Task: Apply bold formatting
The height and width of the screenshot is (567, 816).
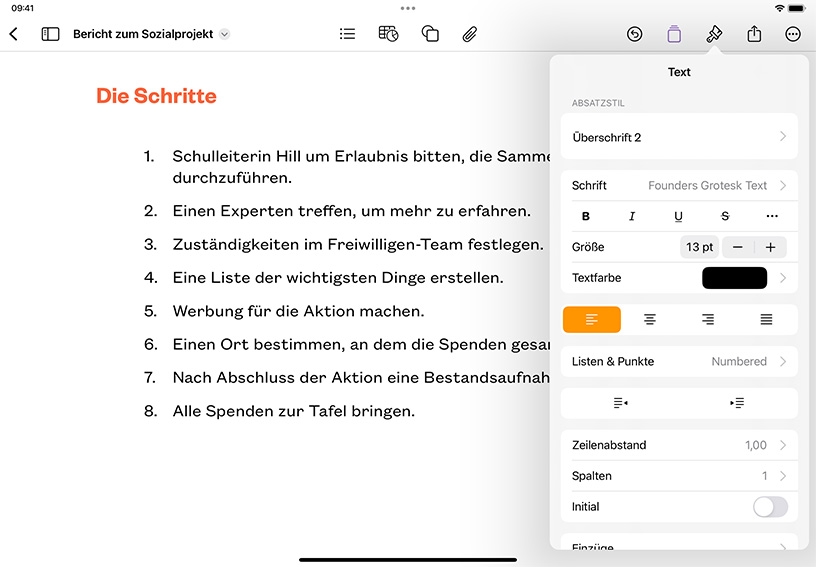Action: (x=585, y=216)
